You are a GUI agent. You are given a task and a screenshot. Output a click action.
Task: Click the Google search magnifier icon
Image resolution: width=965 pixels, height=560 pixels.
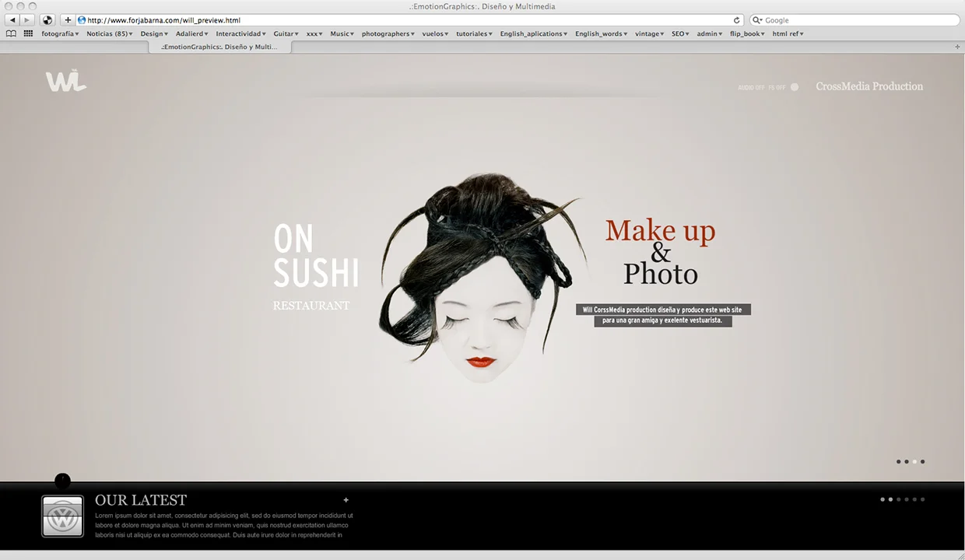(756, 20)
